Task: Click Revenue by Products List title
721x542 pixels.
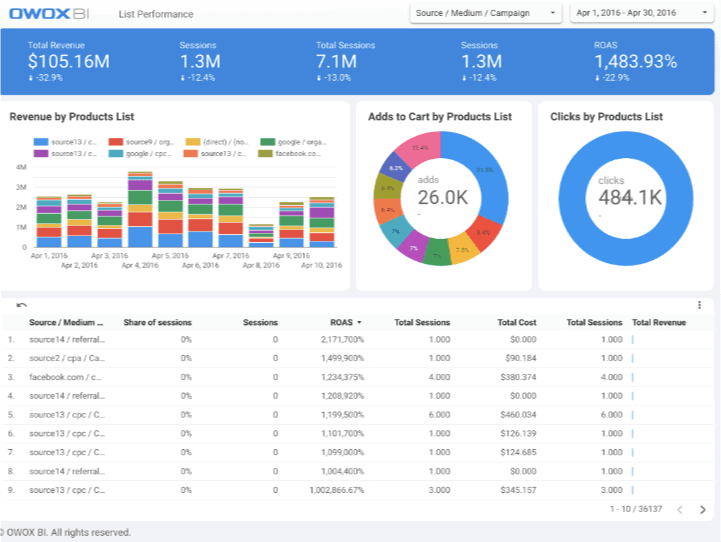Action: (x=72, y=117)
